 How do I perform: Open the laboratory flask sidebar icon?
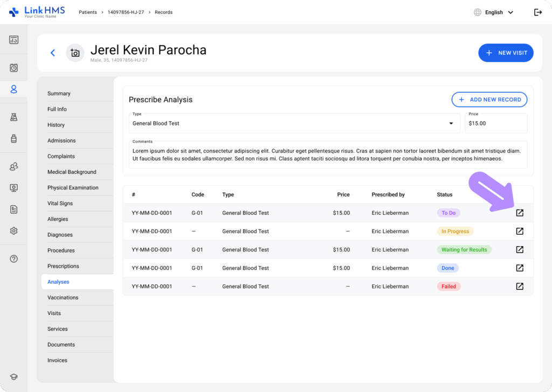[13, 117]
